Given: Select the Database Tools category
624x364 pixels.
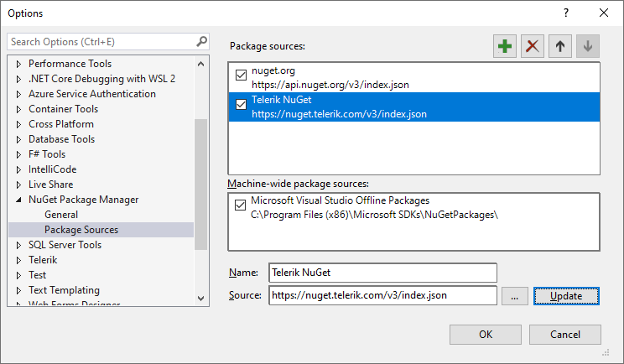Looking at the screenshot, I should pos(62,139).
